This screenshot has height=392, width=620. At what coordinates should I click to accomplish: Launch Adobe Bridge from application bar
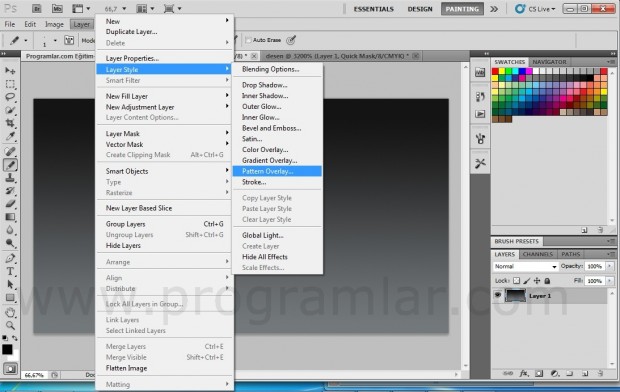36,9
